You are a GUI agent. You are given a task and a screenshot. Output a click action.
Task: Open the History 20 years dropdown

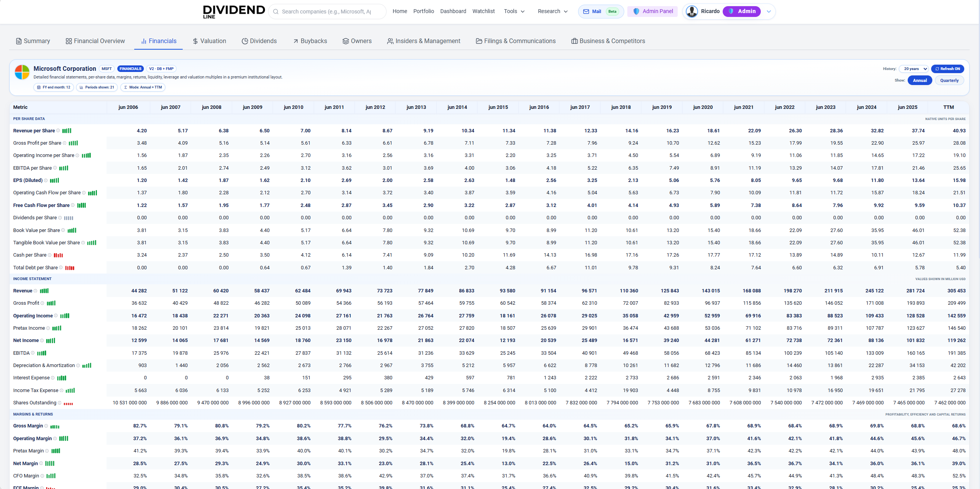pos(914,68)
